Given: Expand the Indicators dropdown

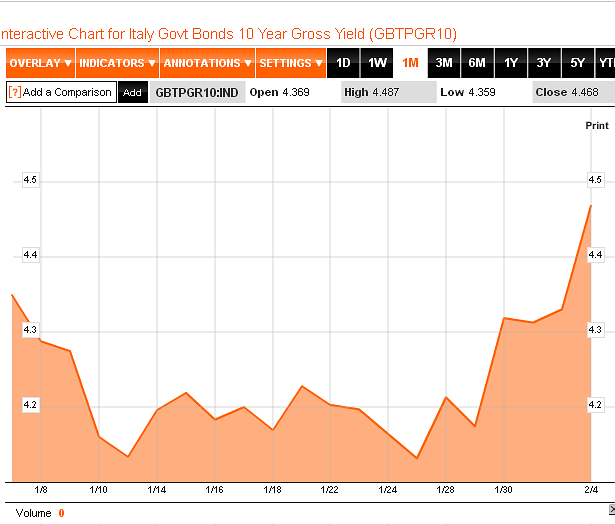Looking at the screenshot, I should coord(117,63).
